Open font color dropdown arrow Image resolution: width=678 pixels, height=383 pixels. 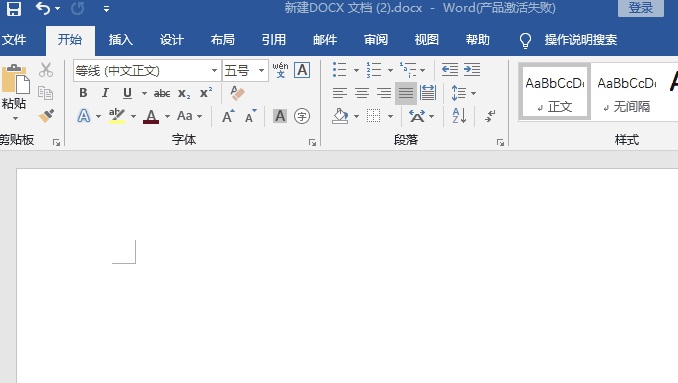pyautogui.click(x=167, y=116)
